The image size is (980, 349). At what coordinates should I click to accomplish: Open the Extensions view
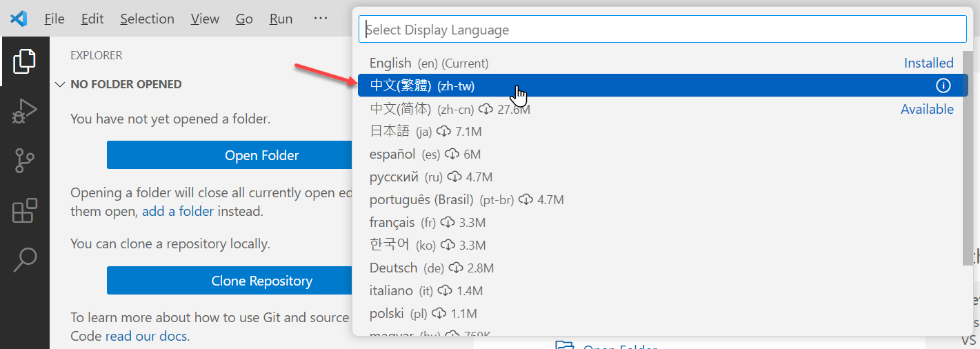(24, 210)
